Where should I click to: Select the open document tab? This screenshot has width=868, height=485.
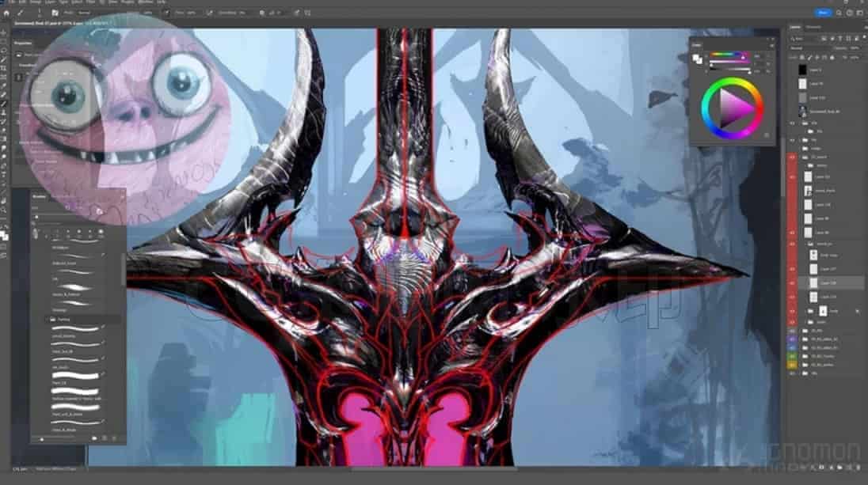(x=61, y=24)
